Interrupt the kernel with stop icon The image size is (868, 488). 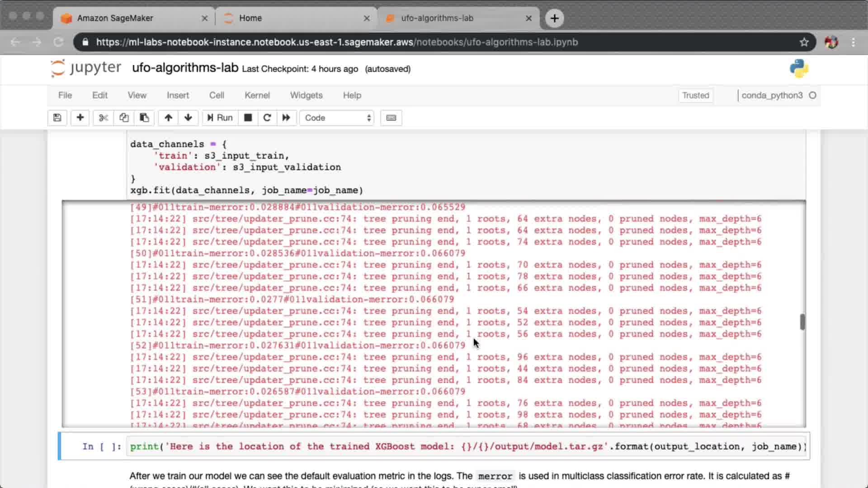click(248, 118)
